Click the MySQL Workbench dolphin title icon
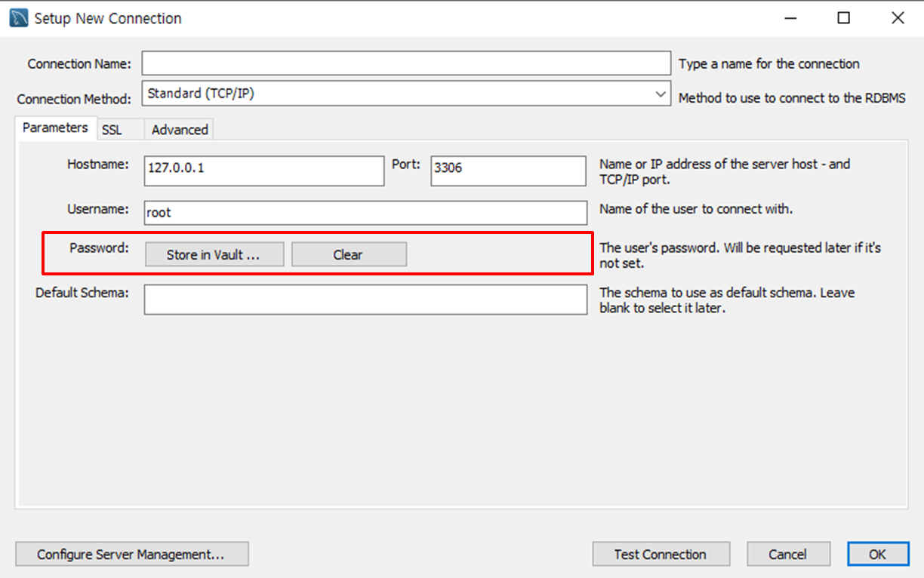 (20, 18)
